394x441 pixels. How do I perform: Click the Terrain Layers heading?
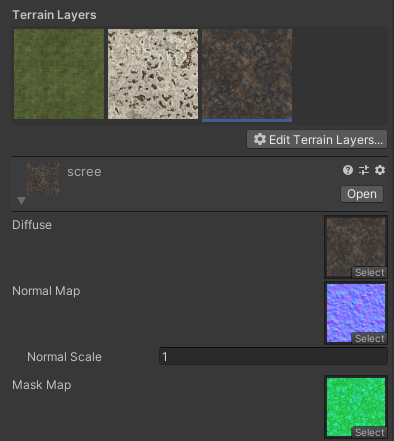coord(54,15)
